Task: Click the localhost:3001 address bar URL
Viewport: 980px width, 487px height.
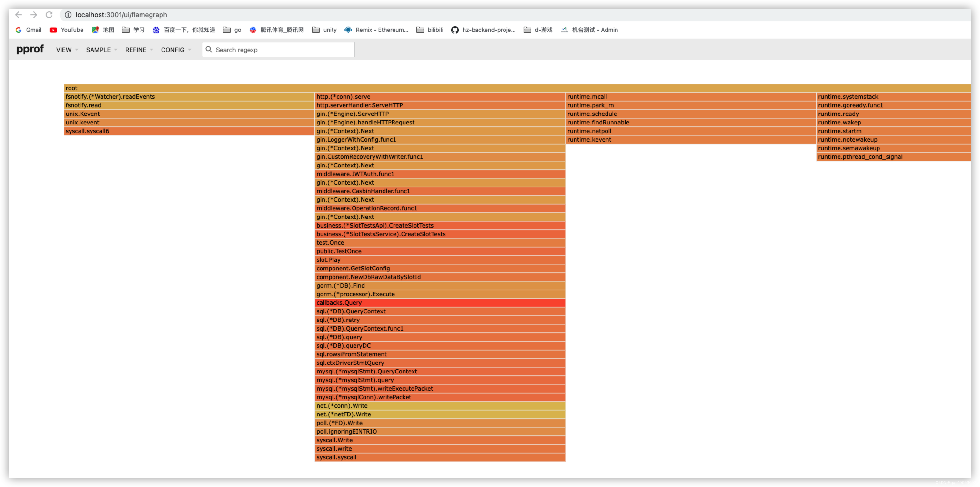Action: tap(121, 15)
